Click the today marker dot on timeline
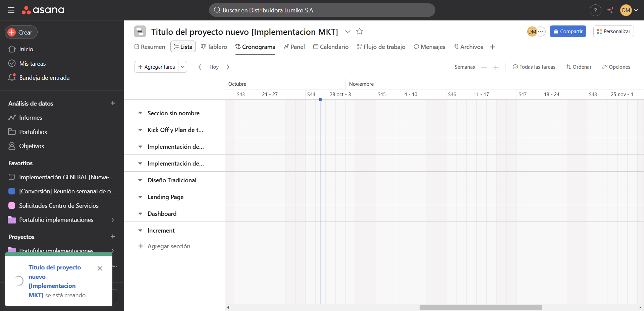Viewport: 644px width, 311px height. pos(320,100)
